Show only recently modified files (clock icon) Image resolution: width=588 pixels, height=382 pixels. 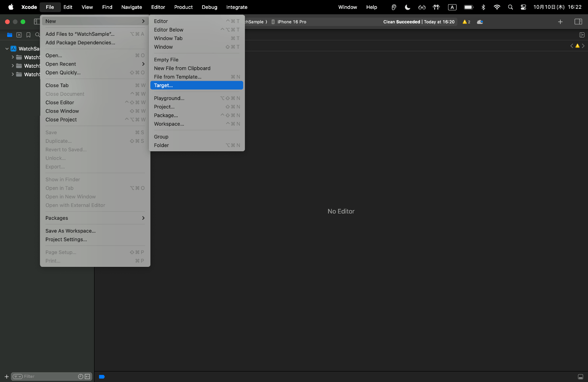click(81, 377)
